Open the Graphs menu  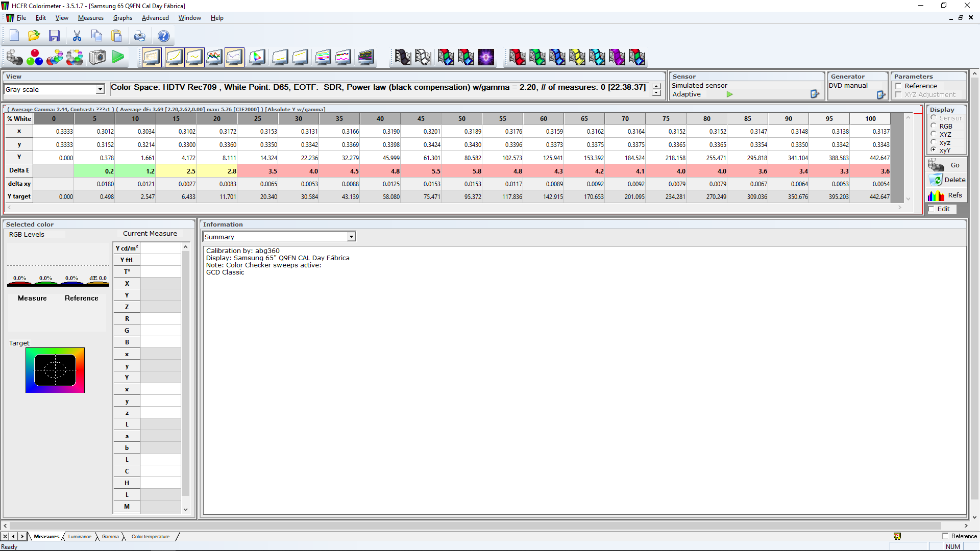tap(122, 18)
